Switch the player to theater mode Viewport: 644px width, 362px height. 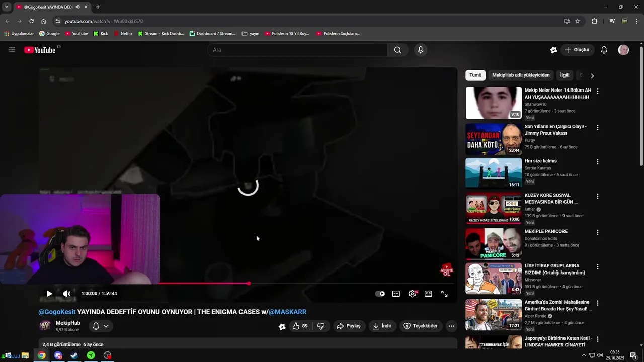pos(428,294)
